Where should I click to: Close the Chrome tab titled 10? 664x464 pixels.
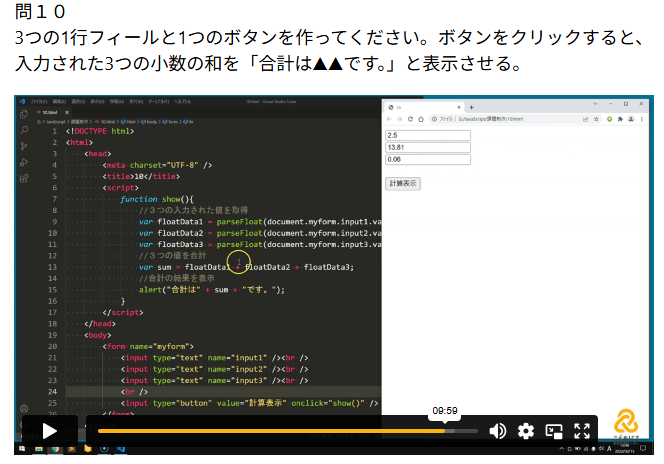(459, 107)
